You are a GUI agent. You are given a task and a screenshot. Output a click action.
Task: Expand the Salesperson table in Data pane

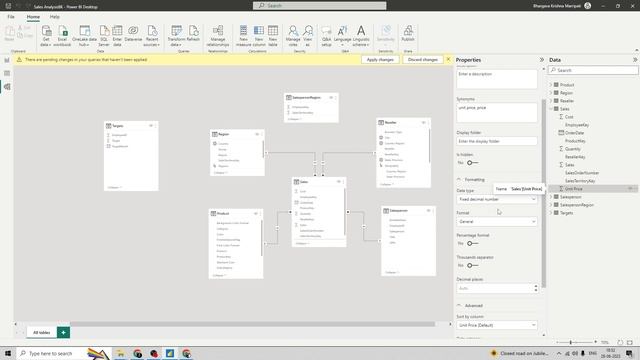tap(551, 197)
